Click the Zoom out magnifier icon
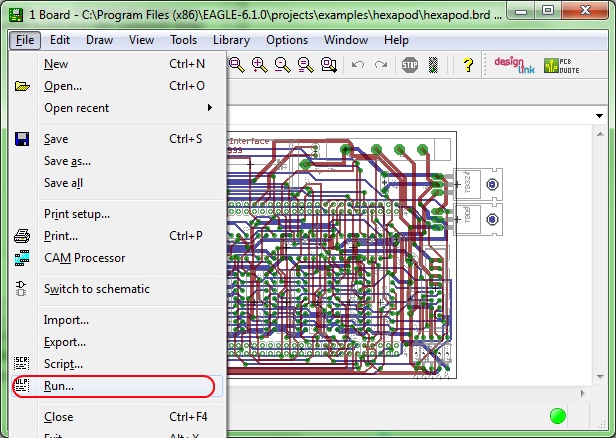The height and width of the screenshot is (438, 616). point(282,64)
